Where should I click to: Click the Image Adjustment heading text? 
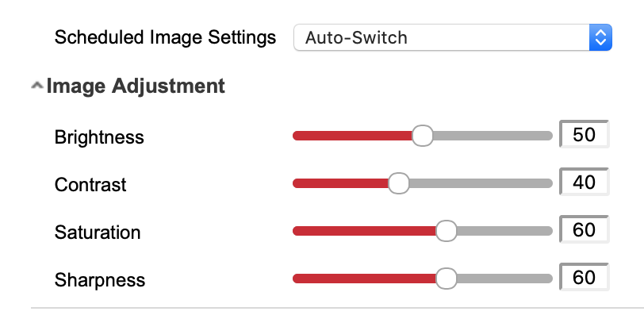point(136,86)
